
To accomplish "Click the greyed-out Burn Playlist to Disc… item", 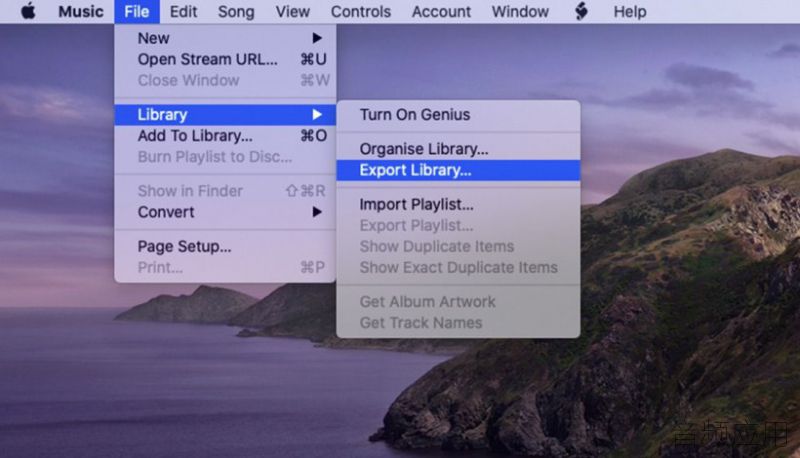I will pyautogui.click(x=225, y=157).
